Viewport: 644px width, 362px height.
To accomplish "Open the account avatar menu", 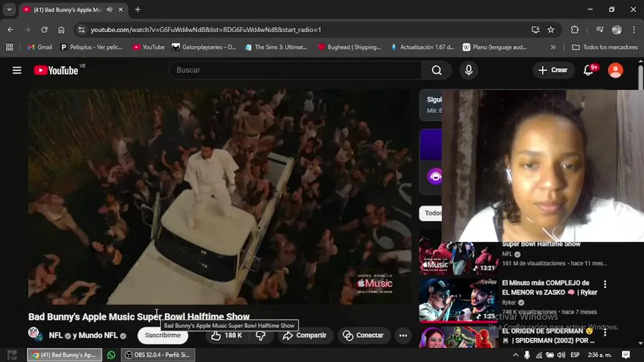I will [615, 70].
